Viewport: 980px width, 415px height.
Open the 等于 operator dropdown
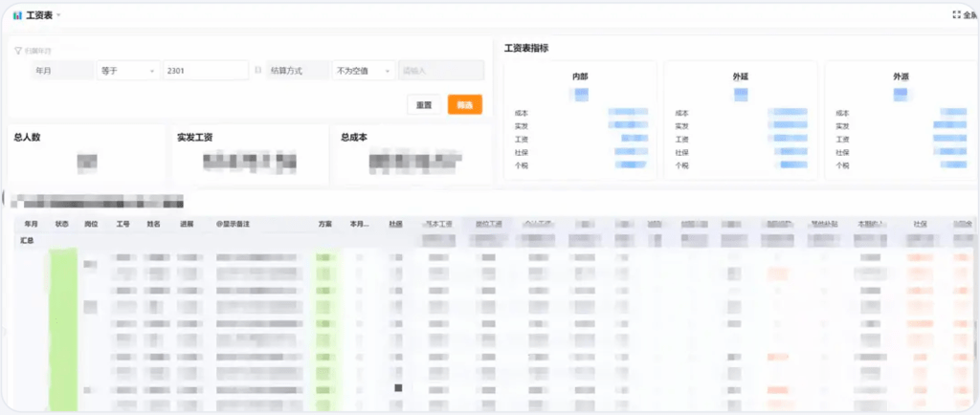point(128,71)
